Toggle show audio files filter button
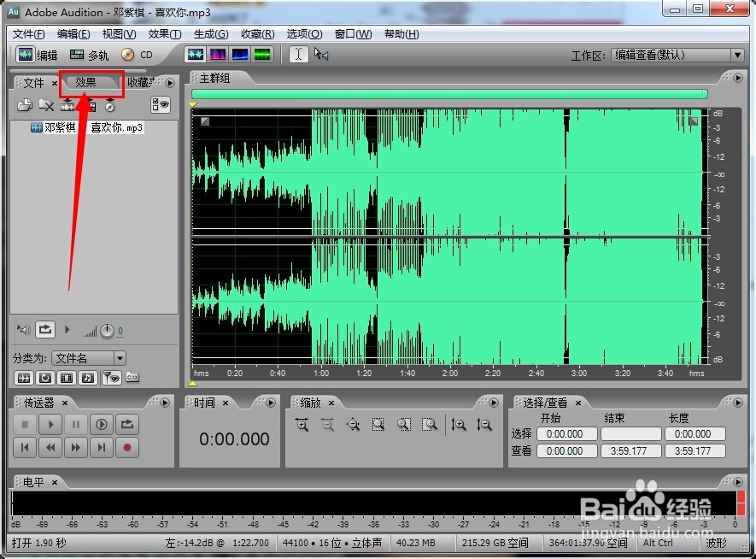This screenshot has width=756, height=559. pos(24,378)
